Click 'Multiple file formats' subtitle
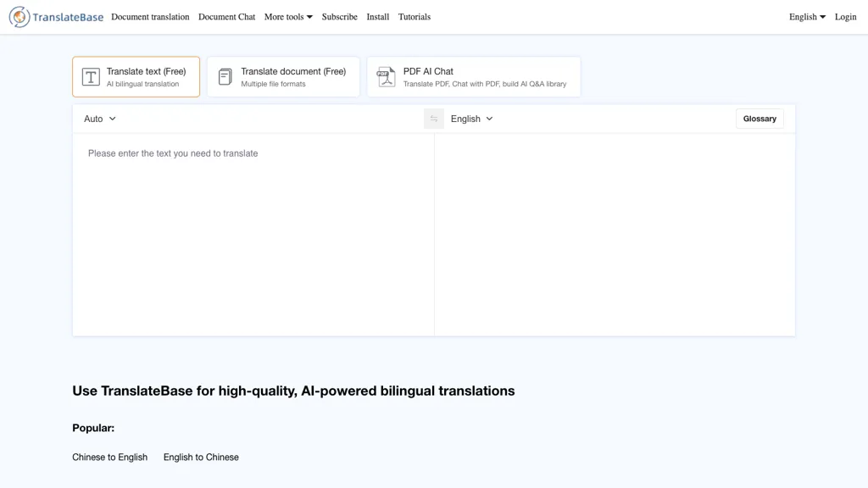This screenshot has width=868, height=488. 273,84
